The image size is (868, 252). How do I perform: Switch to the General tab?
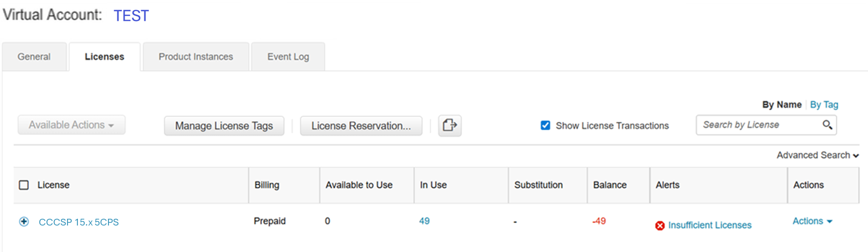(34, 57)
